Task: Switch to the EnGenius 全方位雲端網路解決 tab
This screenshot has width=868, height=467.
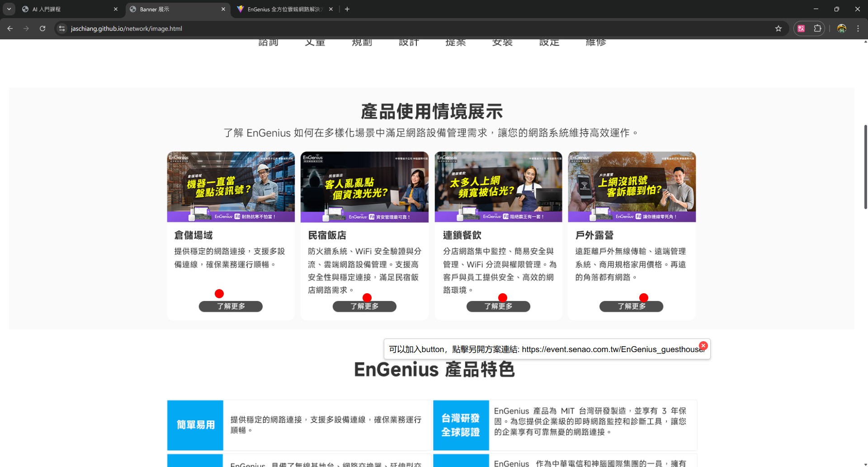Action: point(285,9)
